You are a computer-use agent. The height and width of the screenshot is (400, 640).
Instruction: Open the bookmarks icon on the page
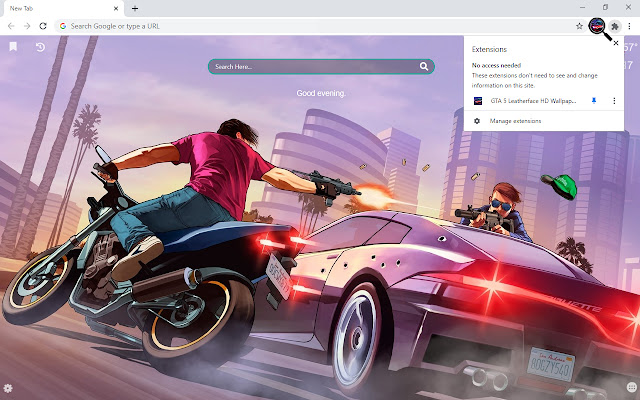click(13, 47)
